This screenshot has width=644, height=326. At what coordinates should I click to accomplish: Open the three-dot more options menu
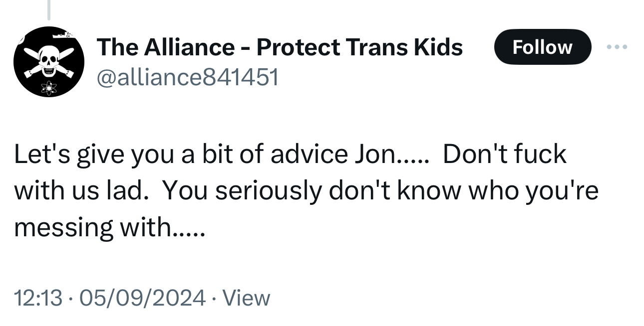coord(617,47)
